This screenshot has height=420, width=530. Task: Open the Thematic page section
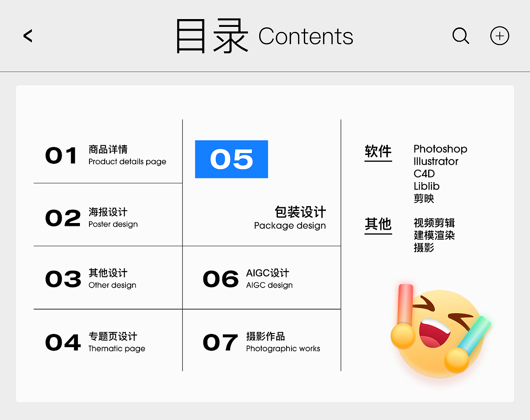click(116, 343)
